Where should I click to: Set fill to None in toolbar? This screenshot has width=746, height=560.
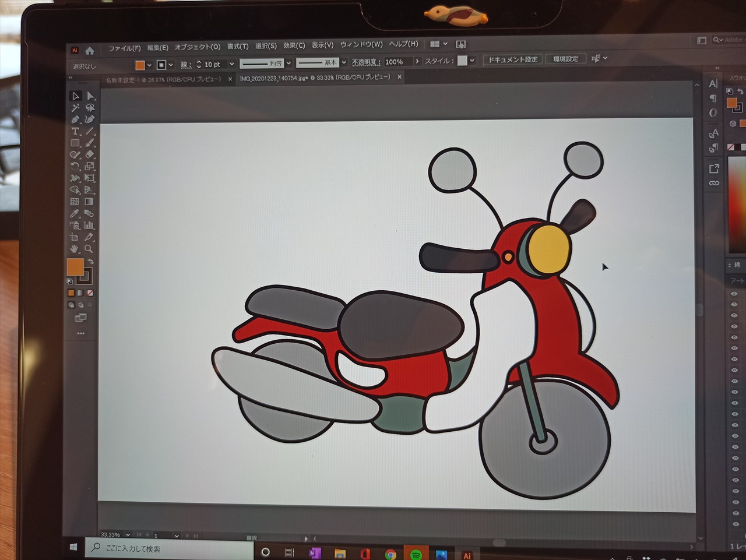tap(90, 293)
